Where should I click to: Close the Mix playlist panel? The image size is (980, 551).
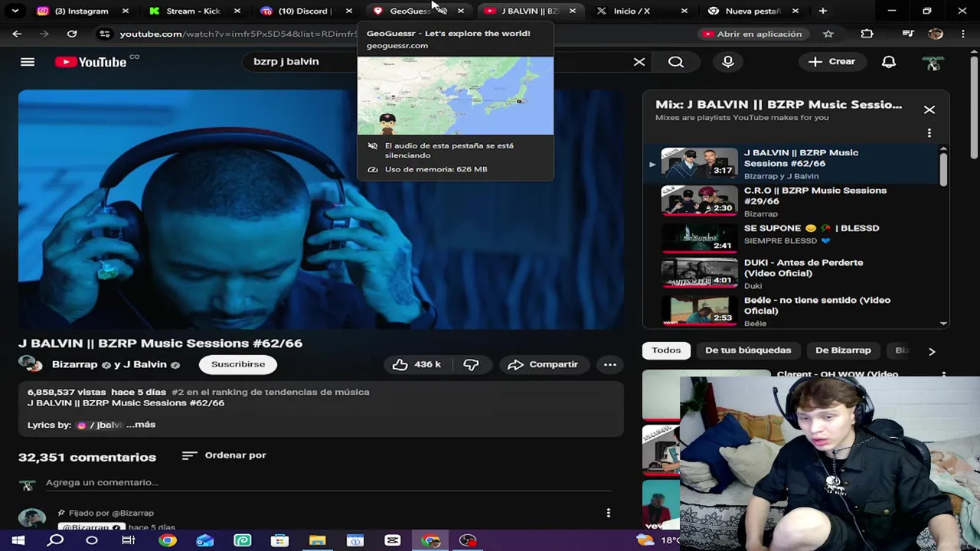click(929, 110)
